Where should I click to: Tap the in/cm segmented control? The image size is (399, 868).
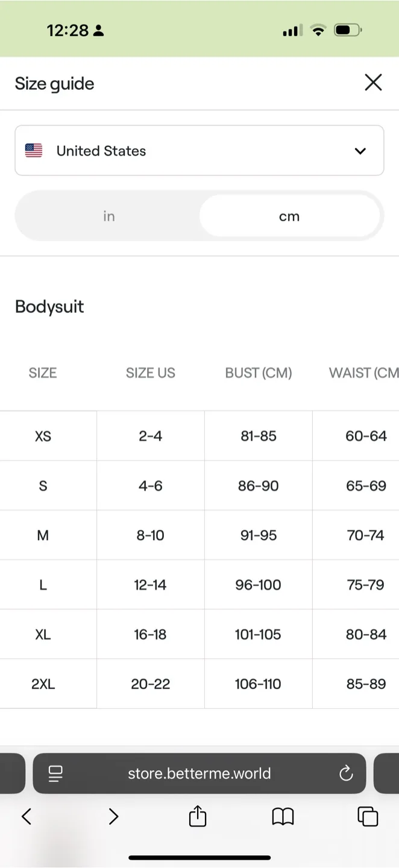[x=199, y=215]
